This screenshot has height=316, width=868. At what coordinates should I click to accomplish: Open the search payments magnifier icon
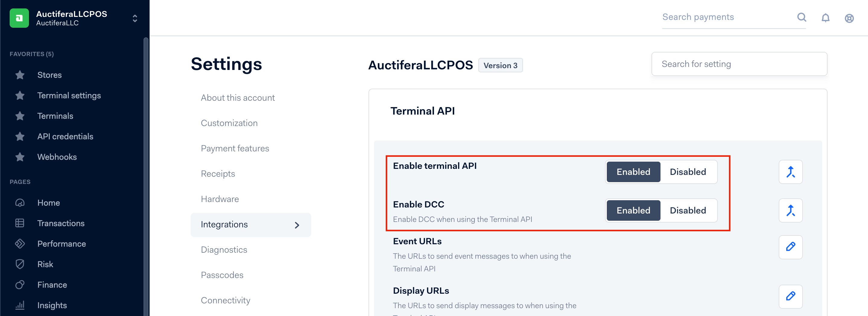[802, 17]
